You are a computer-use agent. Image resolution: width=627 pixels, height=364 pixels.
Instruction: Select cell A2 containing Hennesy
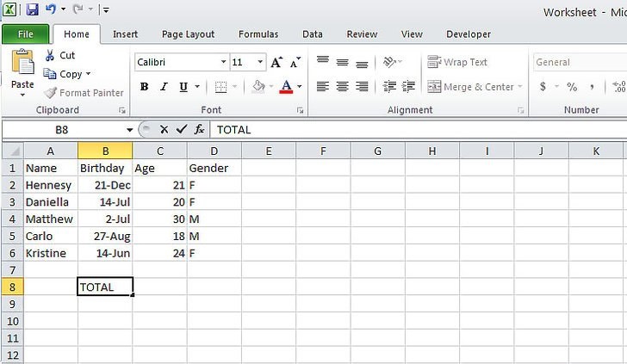click(51, 185)
